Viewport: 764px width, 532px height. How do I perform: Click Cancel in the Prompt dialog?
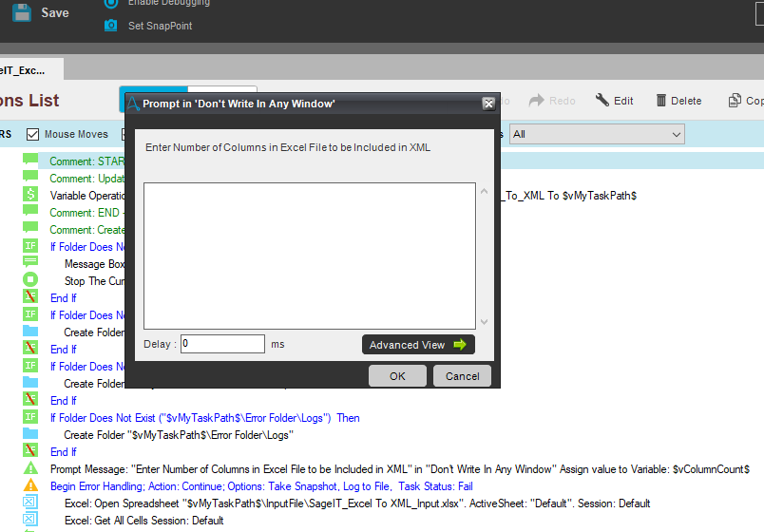point(462,376)
